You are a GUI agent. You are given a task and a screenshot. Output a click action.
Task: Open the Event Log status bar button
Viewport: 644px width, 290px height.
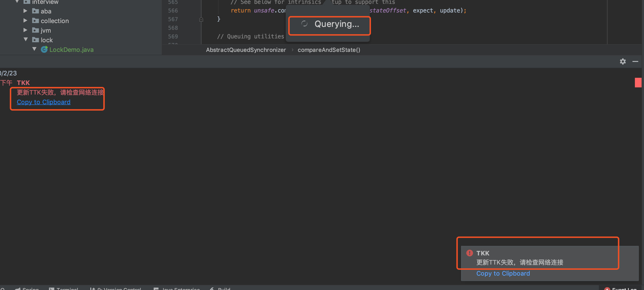coord(620,289)
